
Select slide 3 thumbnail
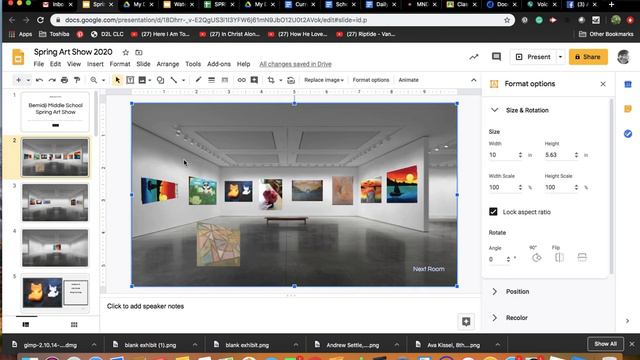coord(55,202)
